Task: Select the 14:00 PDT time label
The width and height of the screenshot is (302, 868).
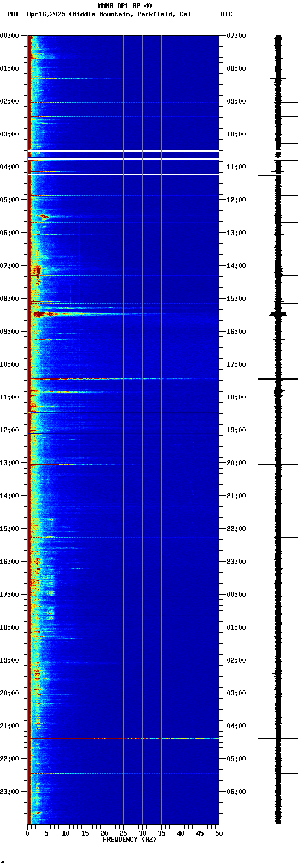Action: tap(9, 496)
